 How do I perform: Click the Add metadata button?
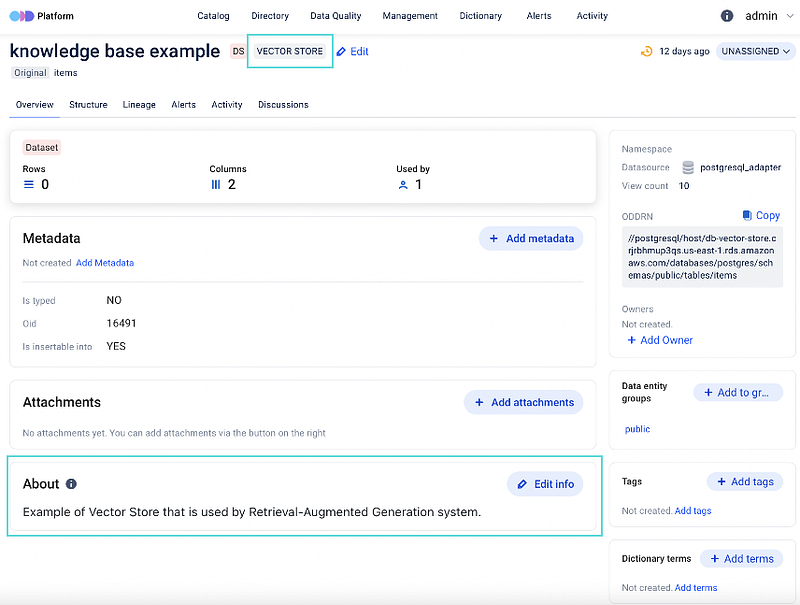[x=531, y=238]
